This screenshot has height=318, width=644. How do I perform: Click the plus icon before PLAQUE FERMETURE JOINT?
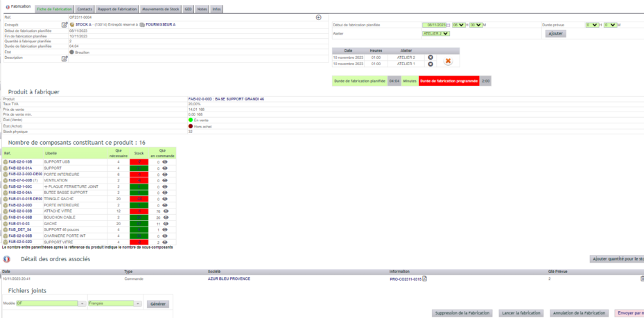46,186
